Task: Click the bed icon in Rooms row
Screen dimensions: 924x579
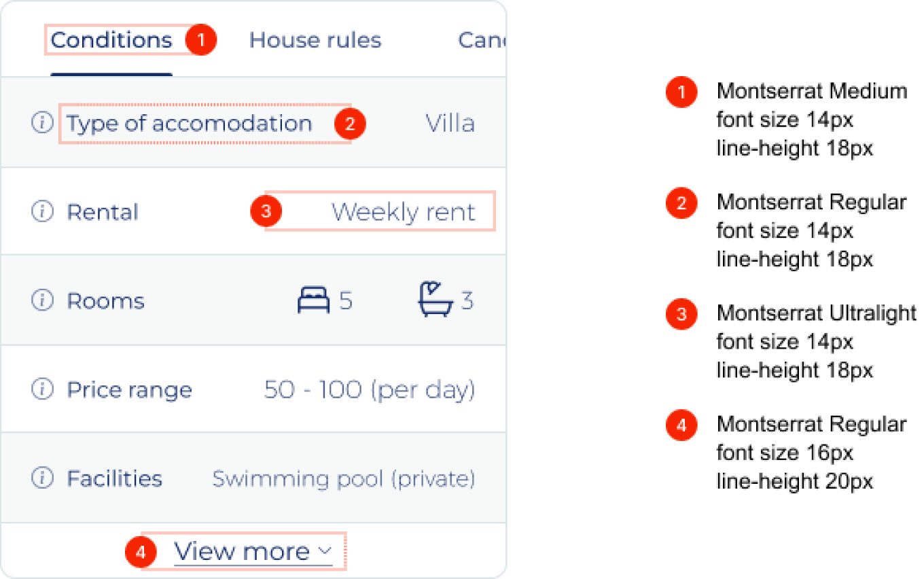Action: pyautogui.click(x=313, y=300)
